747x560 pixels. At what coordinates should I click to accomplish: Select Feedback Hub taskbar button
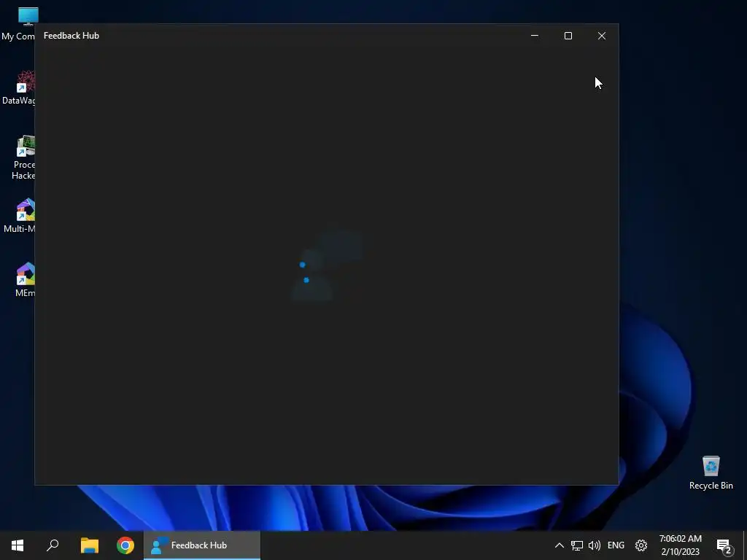pos(202,545)
